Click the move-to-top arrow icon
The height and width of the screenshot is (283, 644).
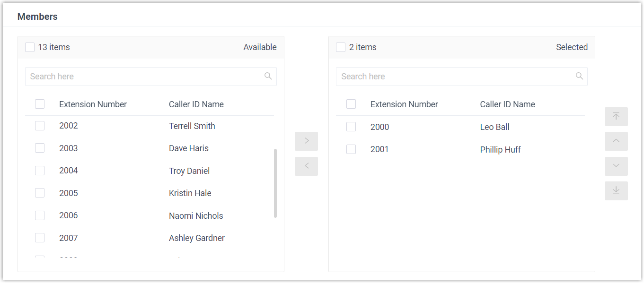point(616,116)
